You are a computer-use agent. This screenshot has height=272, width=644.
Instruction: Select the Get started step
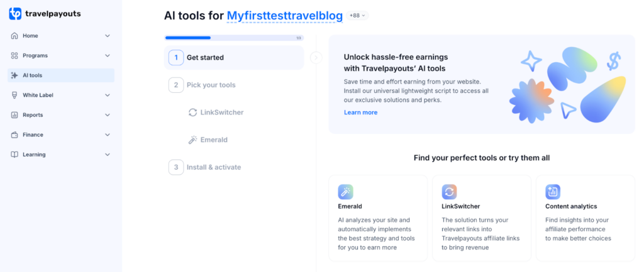(x=205, y=58)
